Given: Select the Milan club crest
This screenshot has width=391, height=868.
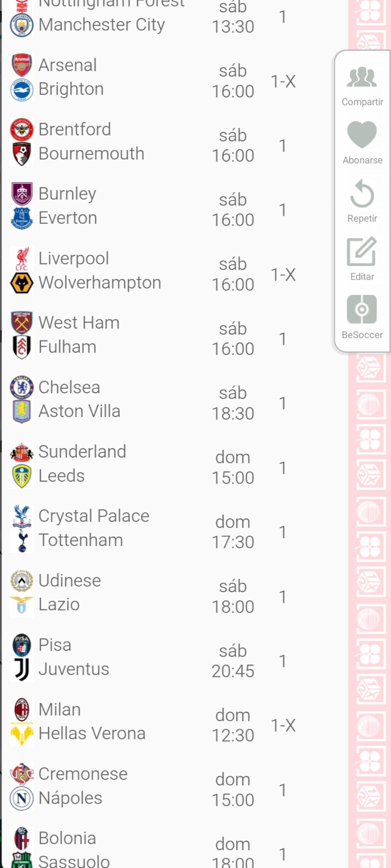Looking at the screenshot, I should click(x=22, y=710).
